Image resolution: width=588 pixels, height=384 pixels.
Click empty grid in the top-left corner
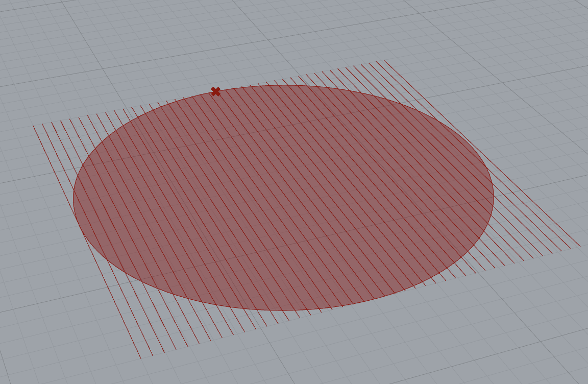click(31, 31)
